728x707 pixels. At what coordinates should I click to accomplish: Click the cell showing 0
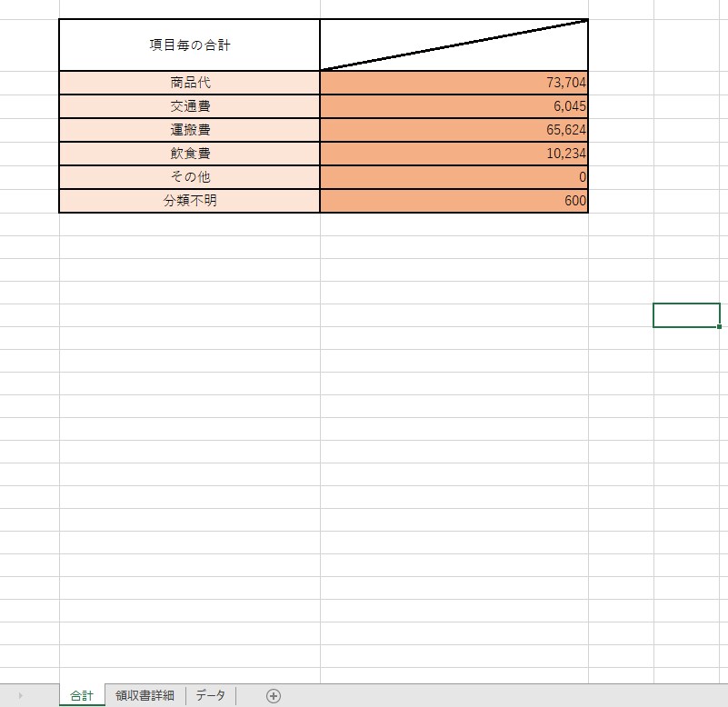pyautogui.click(x=454, y=177)
